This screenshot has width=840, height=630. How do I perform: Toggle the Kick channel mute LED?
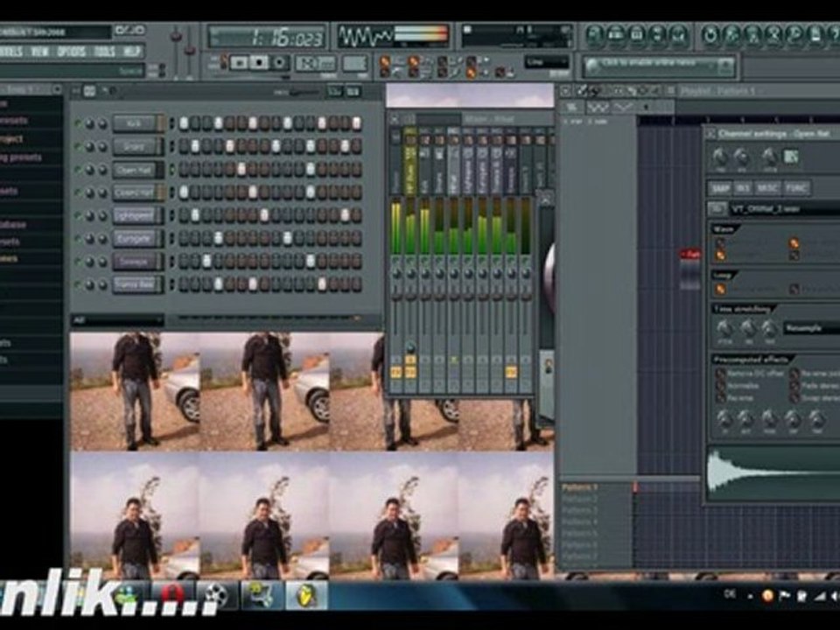(80, 123)
